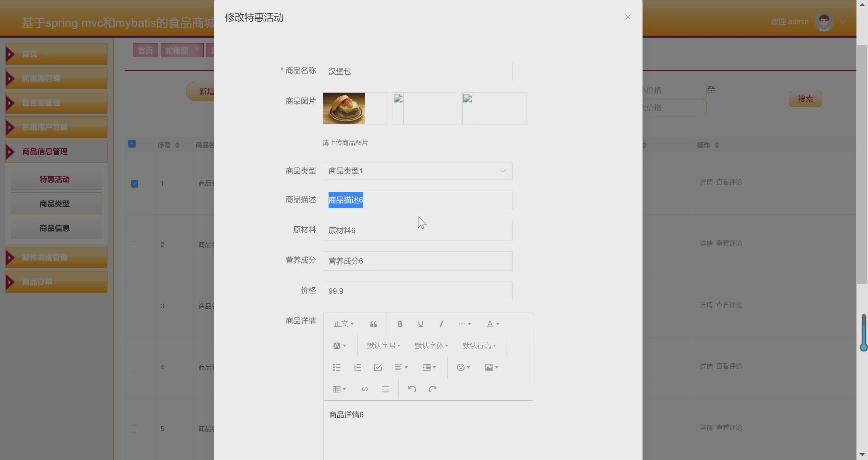Open the insert table tool
Viewport: 868px width, 460px height.
[x=337, y=389]
